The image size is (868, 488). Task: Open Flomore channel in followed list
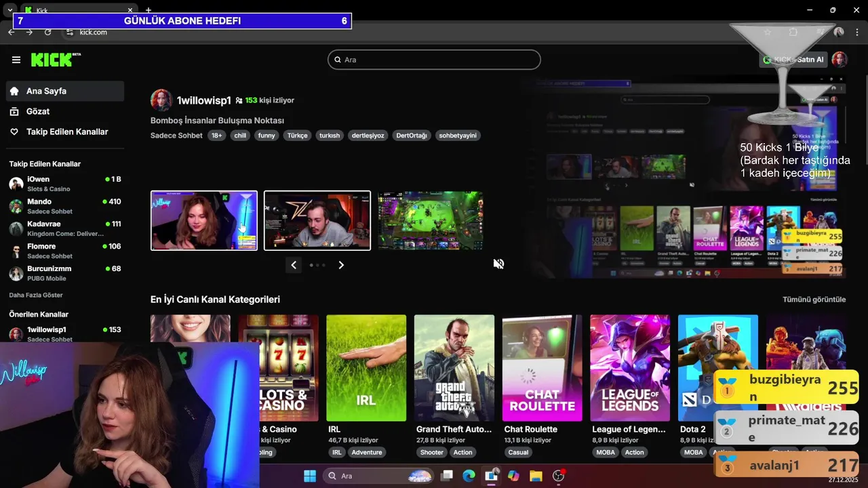coord(65,251)
